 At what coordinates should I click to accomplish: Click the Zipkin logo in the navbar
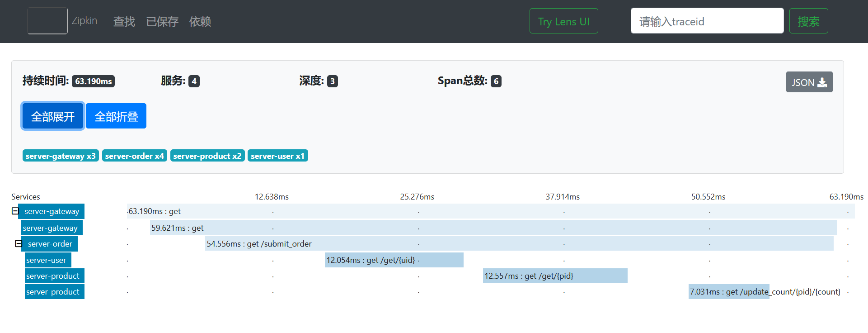(47, 21)
